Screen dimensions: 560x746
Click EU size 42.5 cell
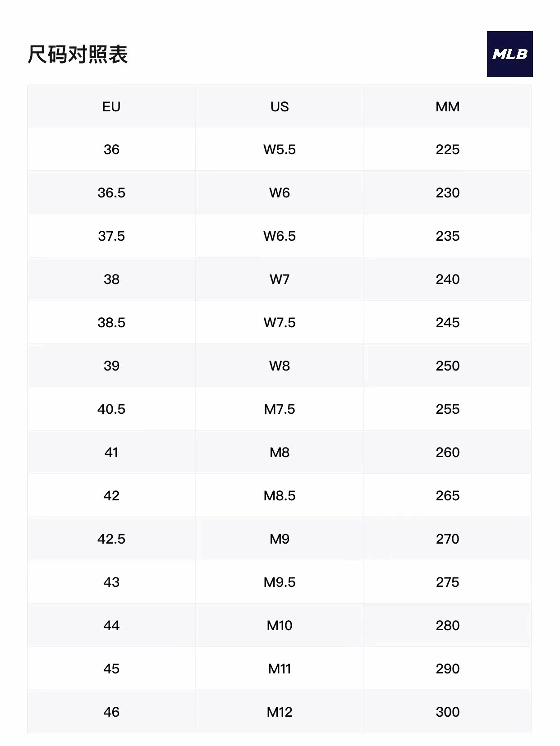(x=111, y=539)
